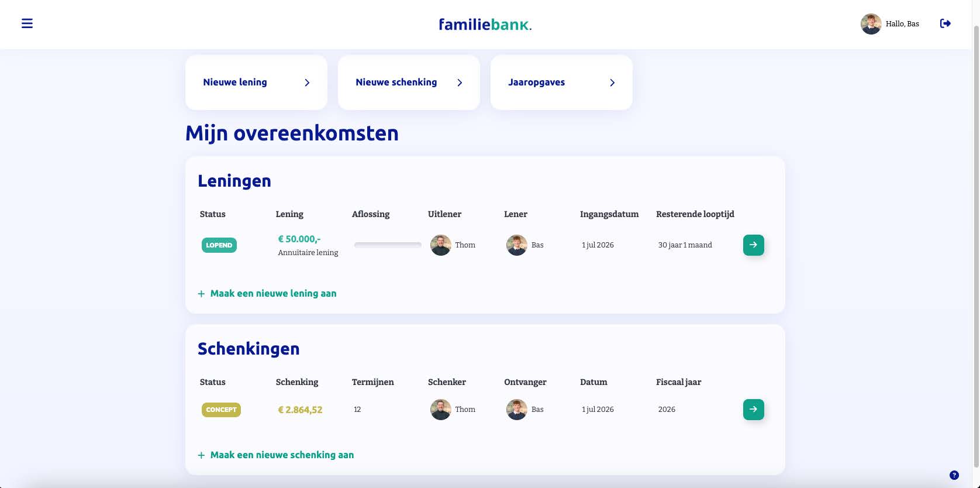Click loan amount € 50.000,-
The height and width of the screenshot is (488, 980).
(299, 239)
